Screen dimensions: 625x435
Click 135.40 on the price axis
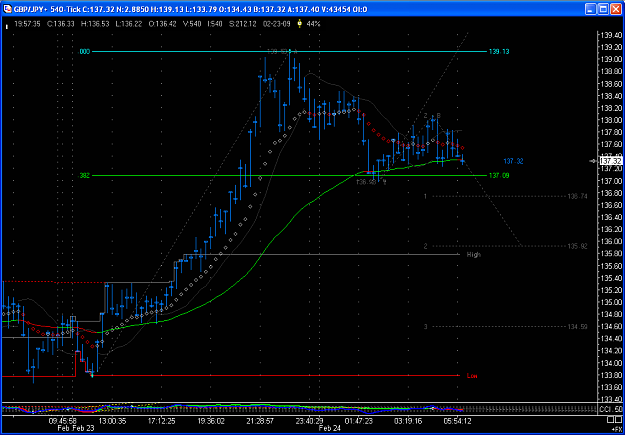(x=611, y=278)
